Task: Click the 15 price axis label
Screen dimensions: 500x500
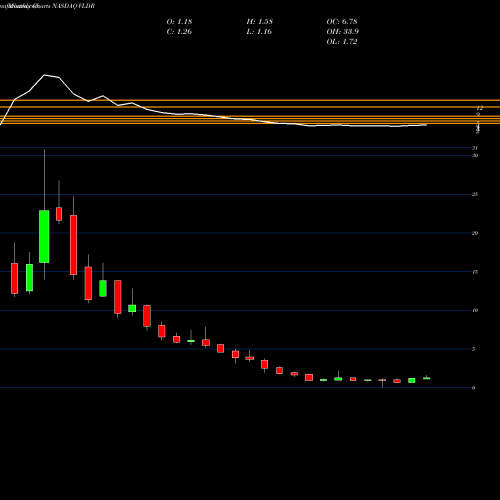Action: coord(475,272)
